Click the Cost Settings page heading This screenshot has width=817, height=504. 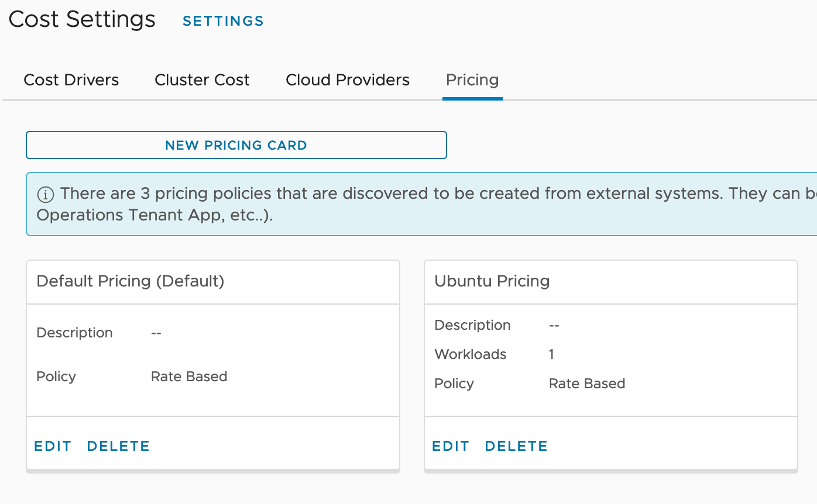[82, 20]
